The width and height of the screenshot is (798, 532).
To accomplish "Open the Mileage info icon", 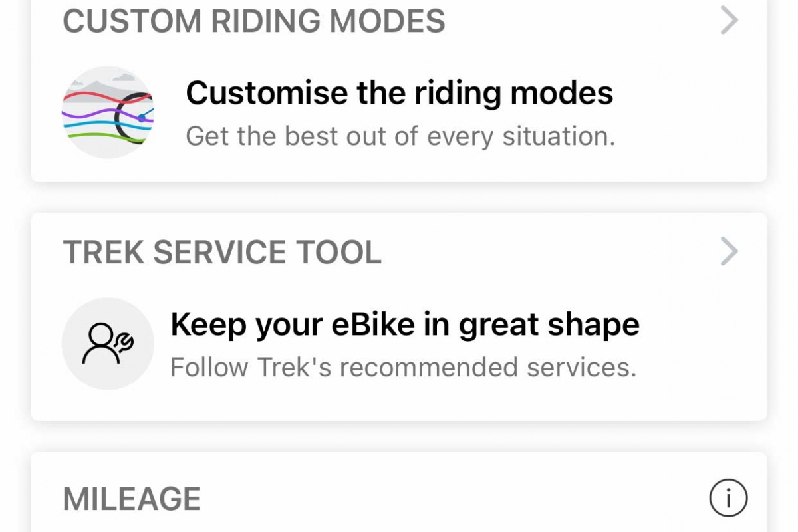I will tap(728, 497).
